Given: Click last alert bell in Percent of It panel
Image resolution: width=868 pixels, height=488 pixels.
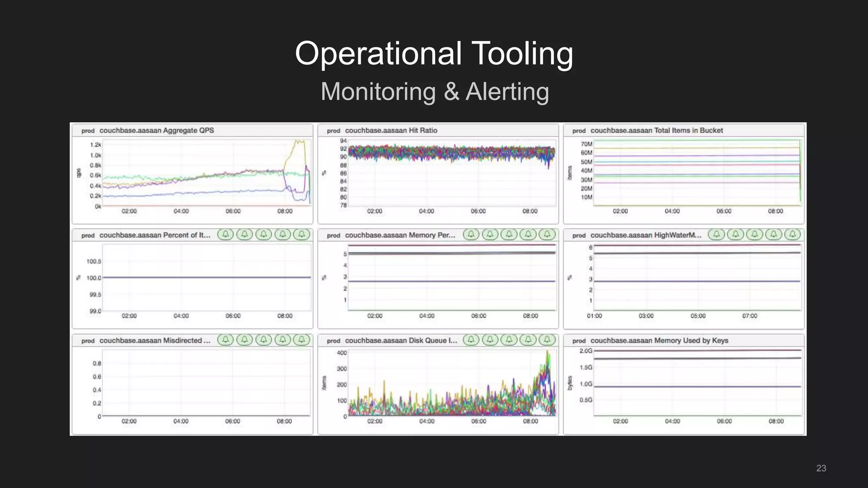Looking at the screenshot, I should tap(302, 234).
